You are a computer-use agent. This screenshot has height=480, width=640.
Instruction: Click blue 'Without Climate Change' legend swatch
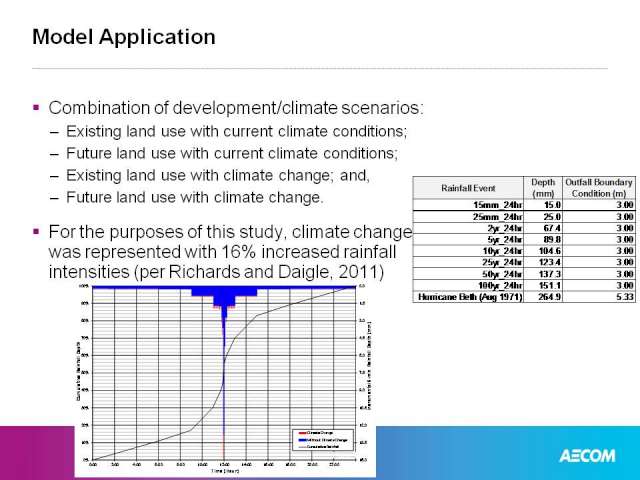[302, 440]
